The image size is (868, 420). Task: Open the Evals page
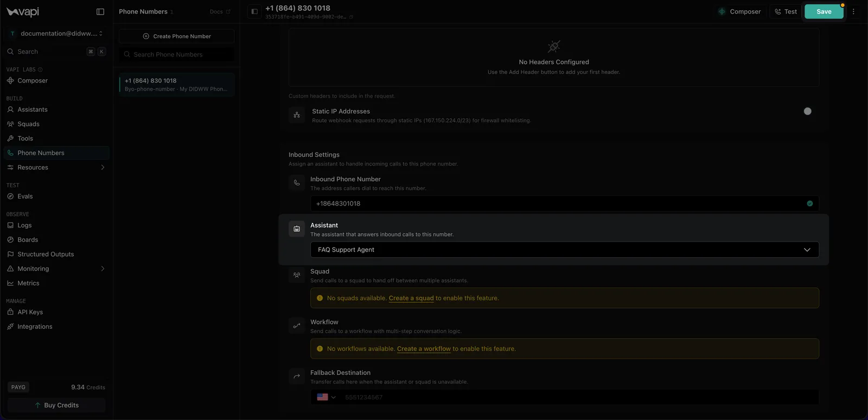pyautogui.click(x=56, y=196)
